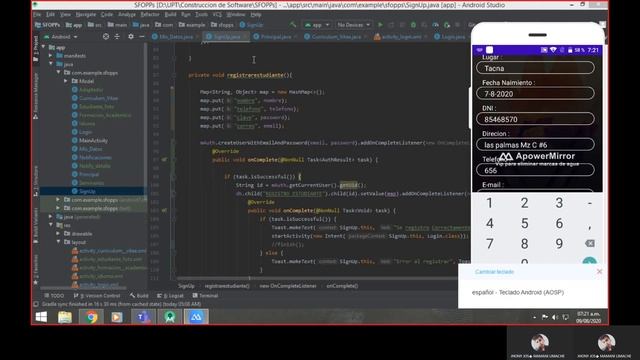Viewport: 640px width, 360px height.
Task: Tap the 9 key on phone keypad
Action: point(559,244)
